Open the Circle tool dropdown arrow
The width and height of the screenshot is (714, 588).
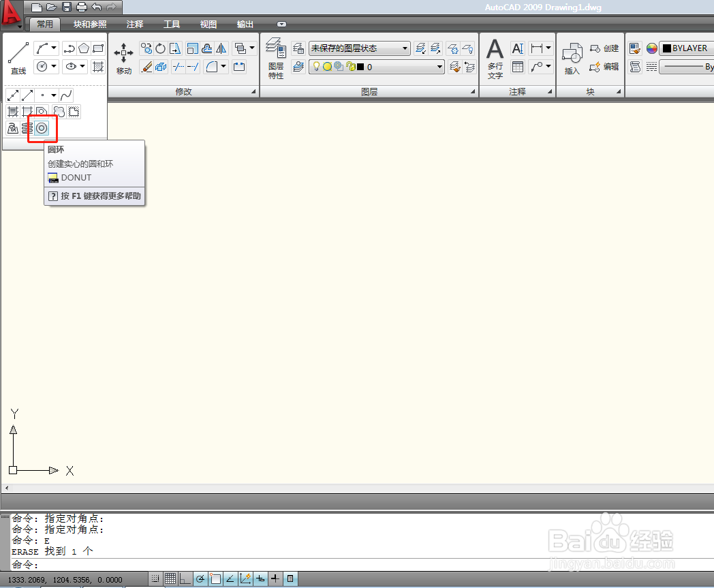tap(54, 67)
